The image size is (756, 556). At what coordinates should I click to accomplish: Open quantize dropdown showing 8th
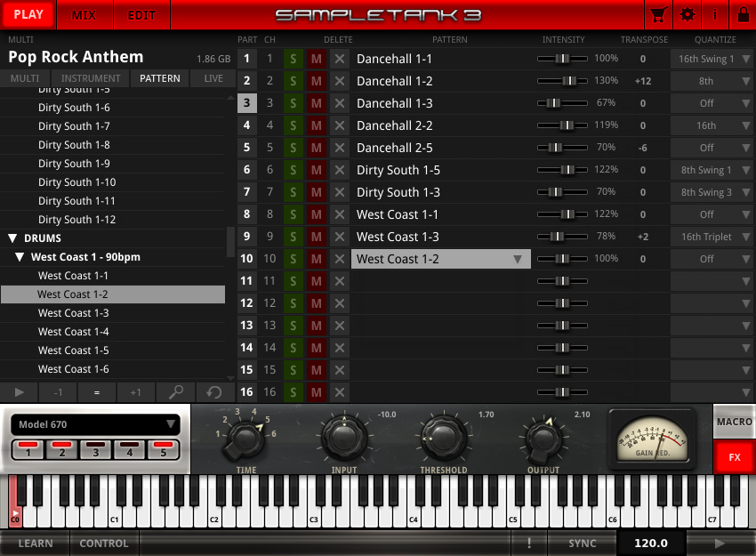tap(712, 81)
